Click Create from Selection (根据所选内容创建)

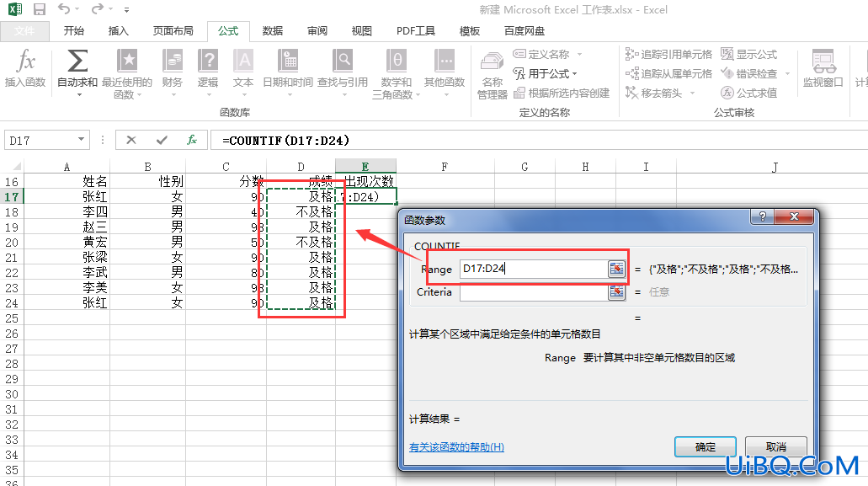coord(562,93)
